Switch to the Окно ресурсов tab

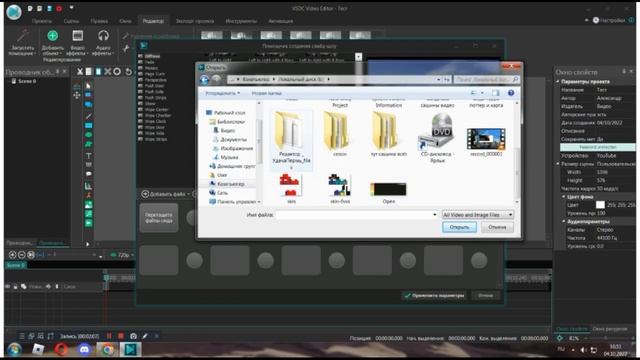click(x=609, y=329)
